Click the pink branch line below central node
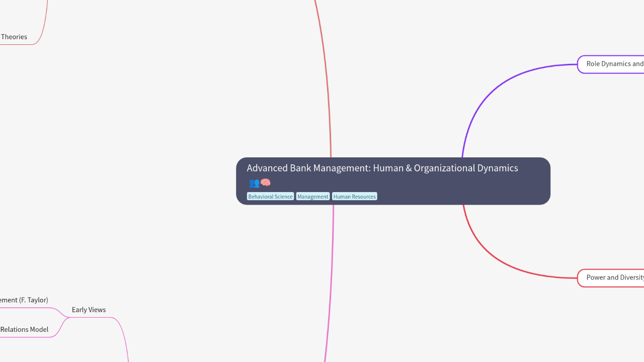644x362 pixels. [331, 282]
